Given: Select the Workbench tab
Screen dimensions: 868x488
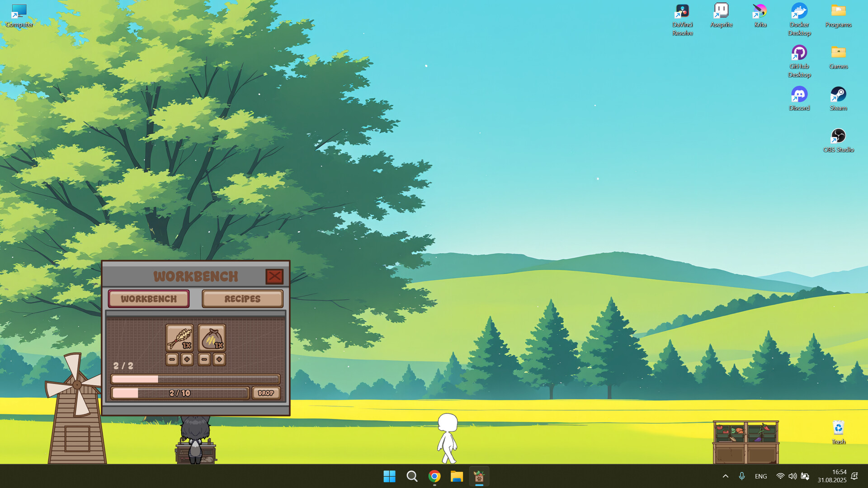Looking at the screenshot, I should (x=149, y=299).
